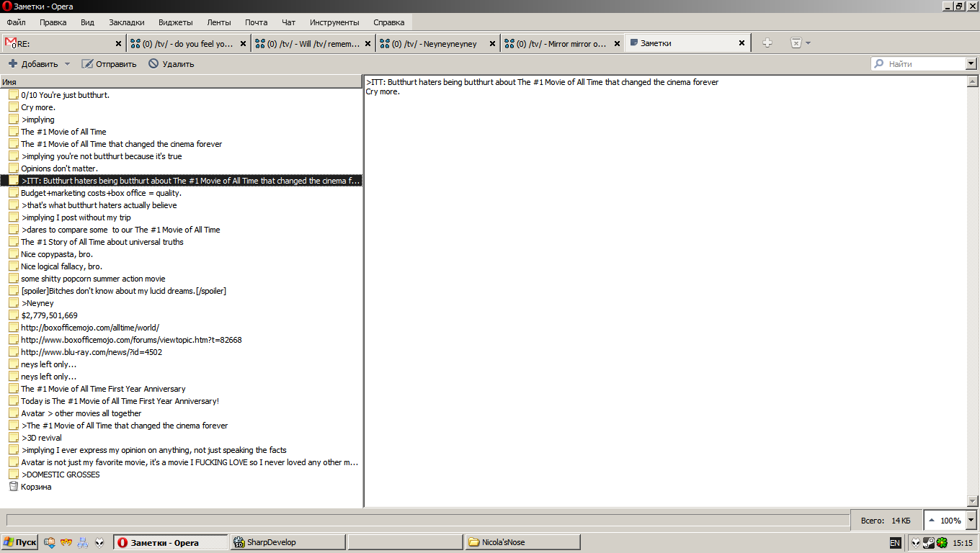Image resolution: width=980 pixels, height=553 pixels.
Task: Click the Пуск start button
Action: coord(20,542)
